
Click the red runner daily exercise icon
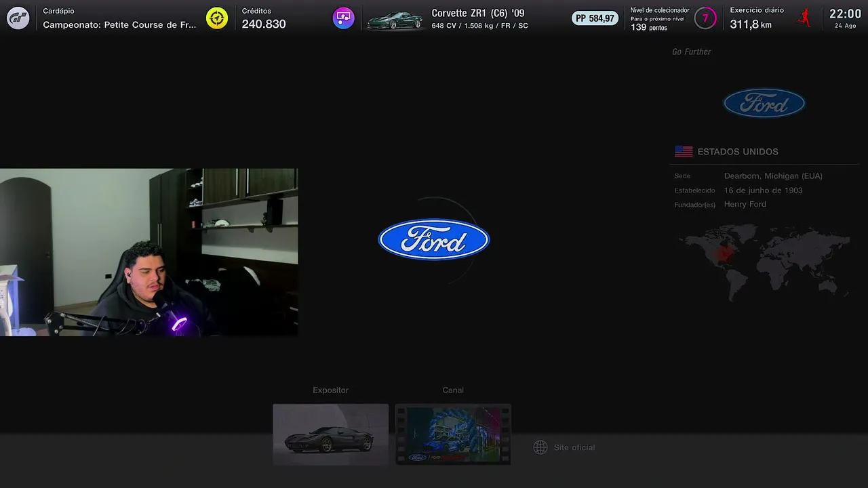(804, 18)
